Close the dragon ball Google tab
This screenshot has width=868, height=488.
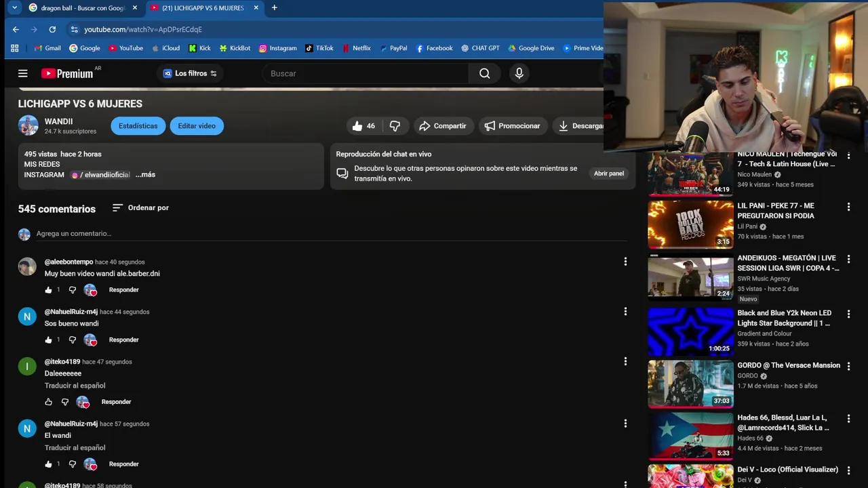click(x=135, y=8)
